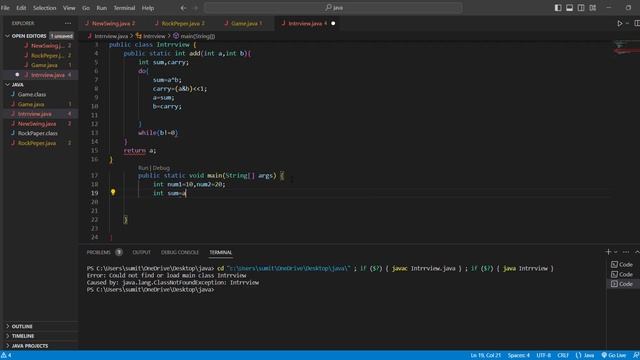Select the third Code terminal entry
Screen dimensions: 640x360
point(622,284)
